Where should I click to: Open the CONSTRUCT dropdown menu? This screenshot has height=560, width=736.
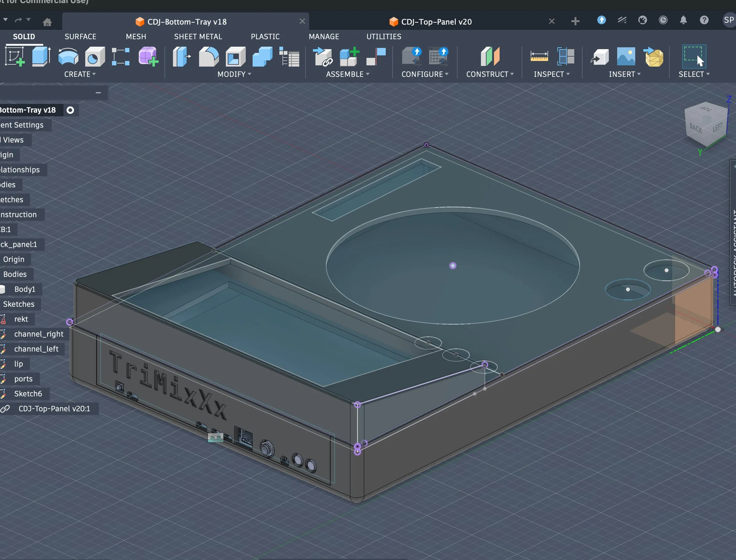point(490,74)
